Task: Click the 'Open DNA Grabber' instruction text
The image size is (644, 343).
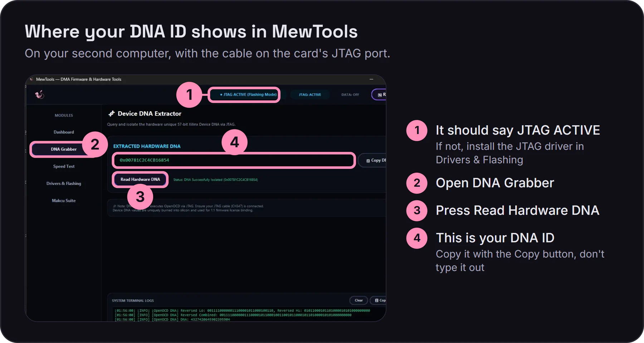Action: coord(495,183)
